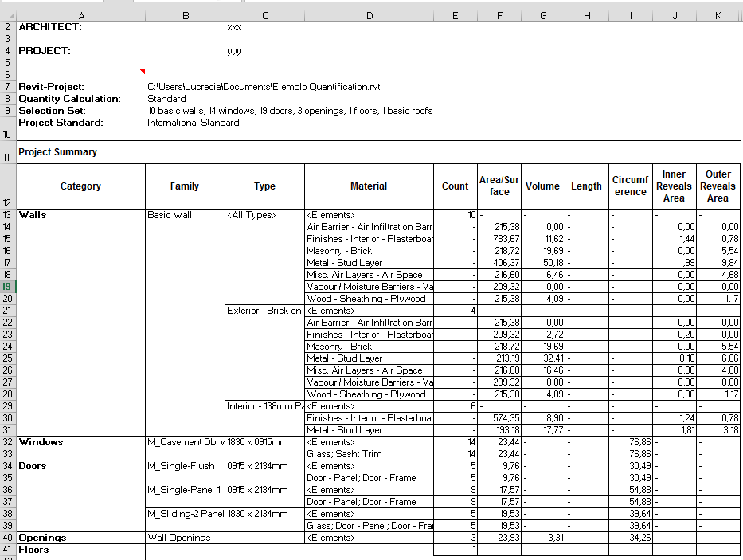Click the 1830 x 0915mm type cell
This screenshot has height=560, width=743.
264,441
